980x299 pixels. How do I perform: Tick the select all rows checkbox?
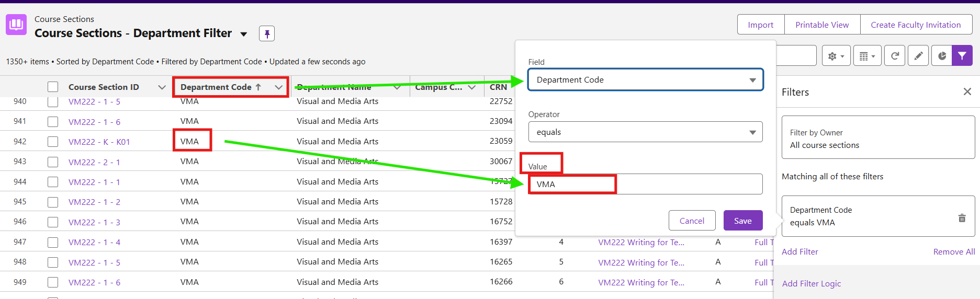coord(53,87)
